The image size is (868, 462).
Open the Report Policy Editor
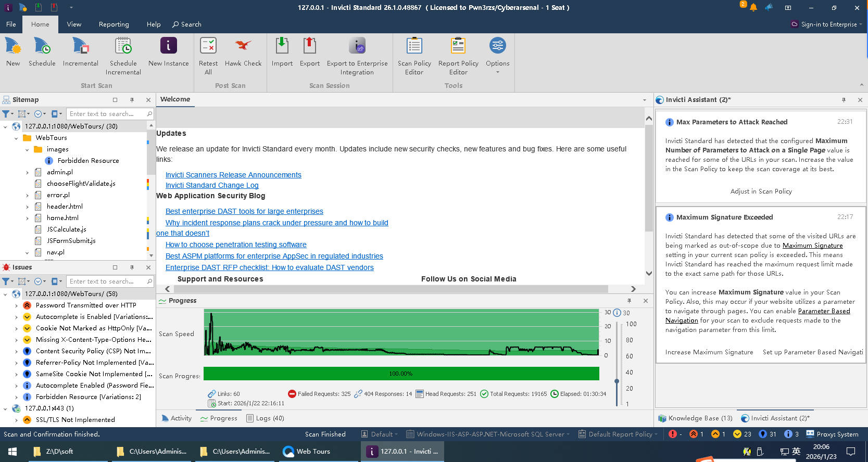pyautogui.click(x=458, y=52)
